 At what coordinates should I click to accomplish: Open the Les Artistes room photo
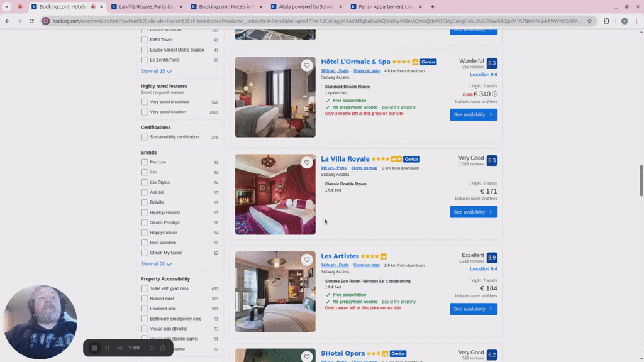click(x=275, y=292)
